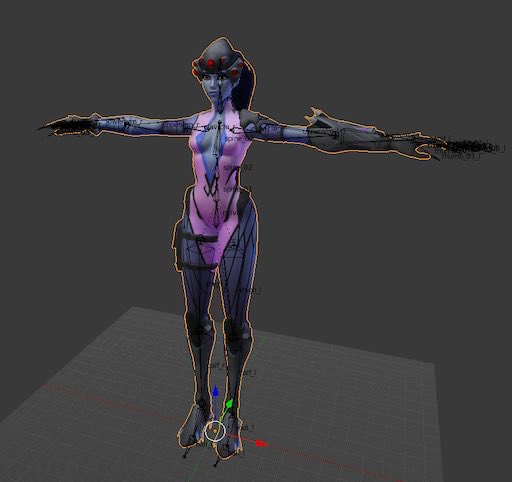
Task: Click the white circle at the gizmo center
Action: pos(215,431)
